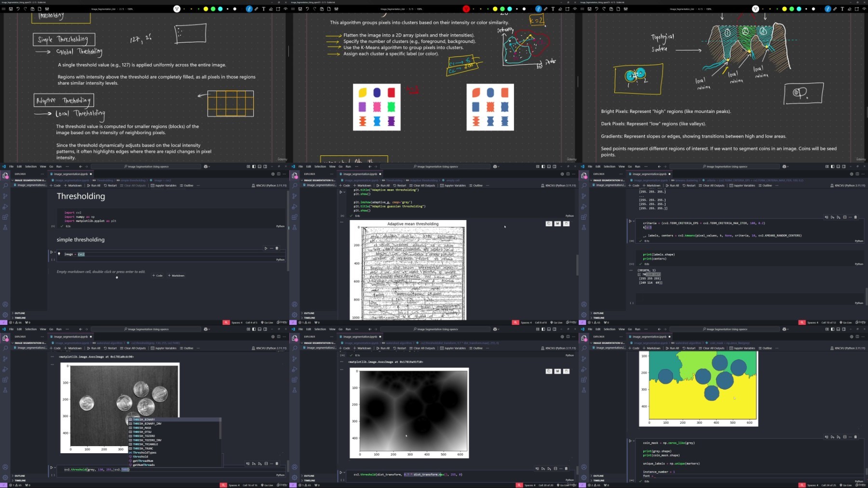This screenshot has height=488, width=868.
Task: Open Source Control in the k-means labels window
Action: [x=584, y=196]
